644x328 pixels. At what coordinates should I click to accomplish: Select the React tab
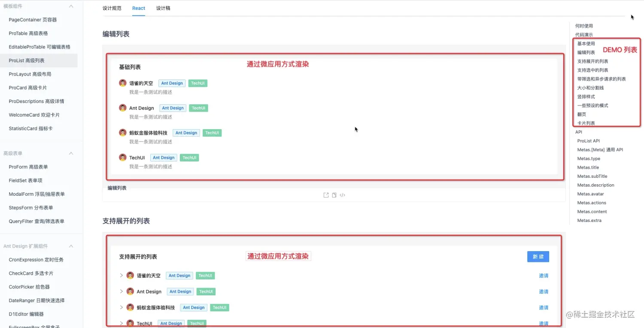[x=139, y=8]
